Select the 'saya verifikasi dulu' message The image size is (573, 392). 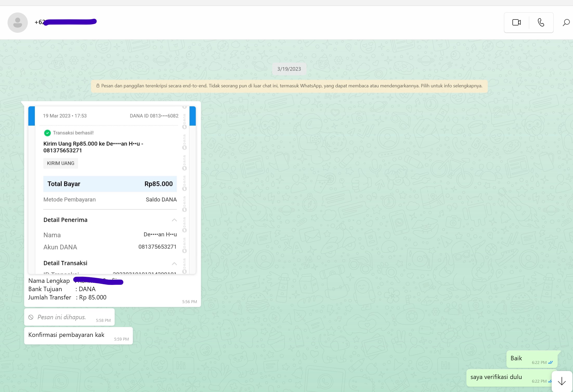pos(511,378)
